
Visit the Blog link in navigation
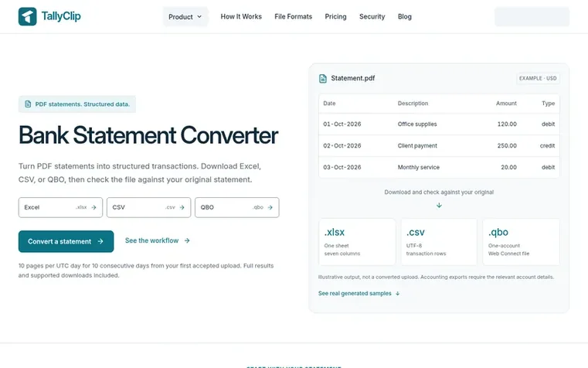pyautogui.click(x=405, y=16)
